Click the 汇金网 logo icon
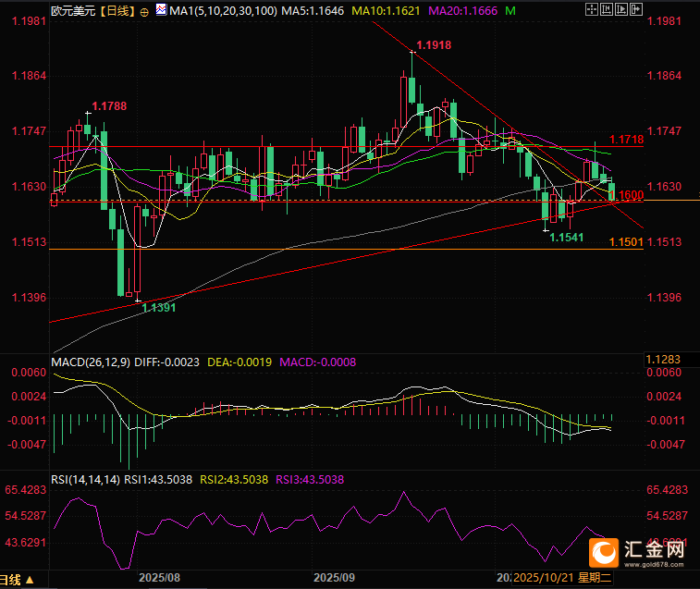The height and width of the screenshot is (589, 700). [x=605, y=552]
